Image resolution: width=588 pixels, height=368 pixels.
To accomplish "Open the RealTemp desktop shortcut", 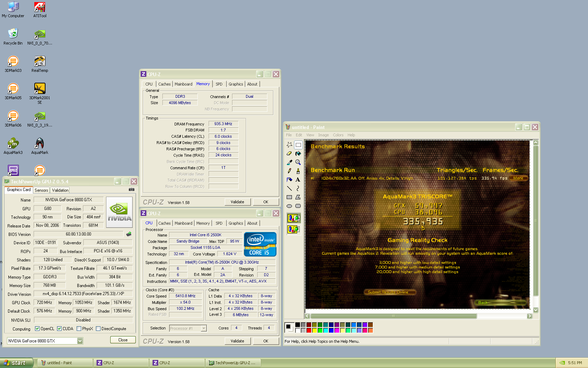I will coord(40,64).
